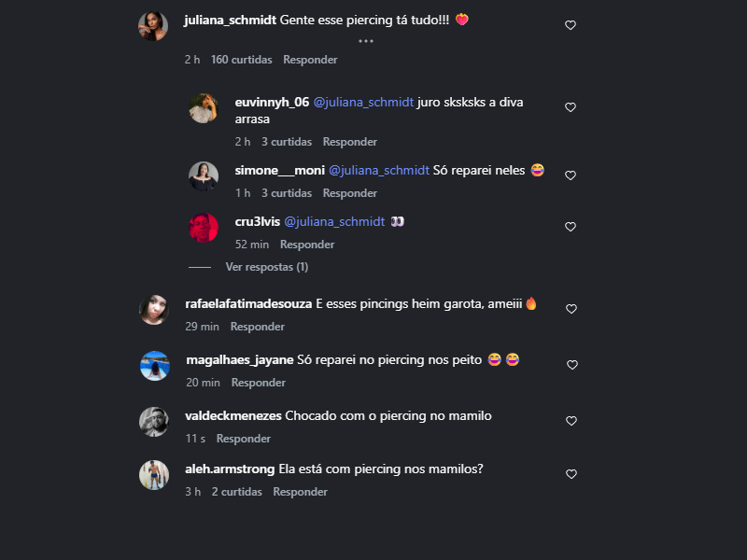Open rafaelafatimadesouza's profile avatar
This screenshot has height=560, width=747.
154,310
